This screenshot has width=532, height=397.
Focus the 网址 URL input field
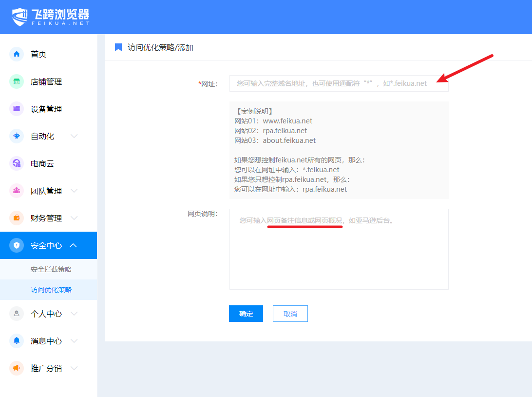pos(339,83)
